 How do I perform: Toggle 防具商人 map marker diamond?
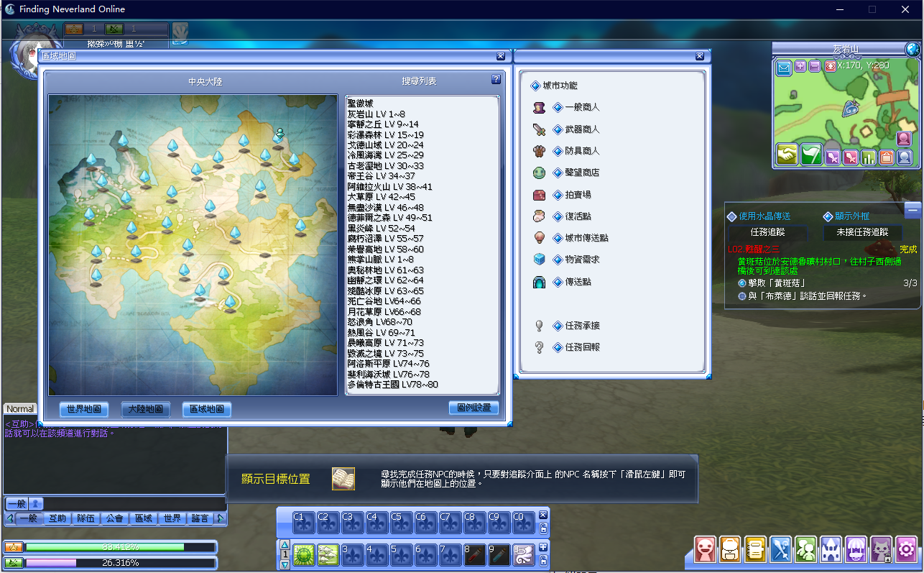coord(558,152)
